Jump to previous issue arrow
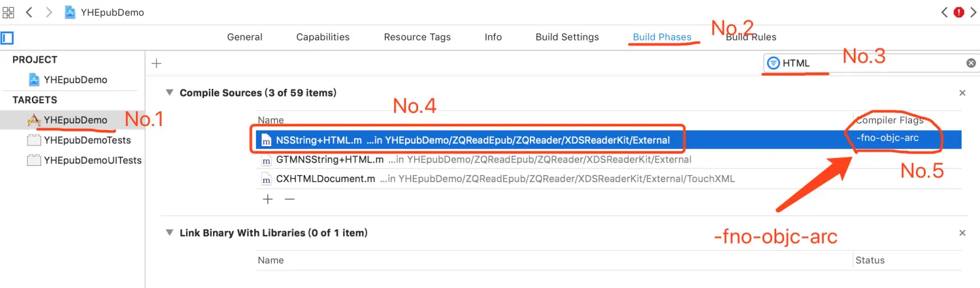 (945, 12)
